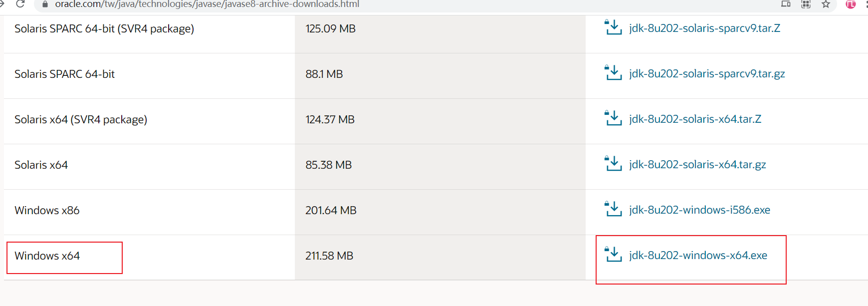Click the download icon for jdk-8u202-solaris-sparcv9.tar.Z
This screenshot has width=868, height=306.
(613, 27)
